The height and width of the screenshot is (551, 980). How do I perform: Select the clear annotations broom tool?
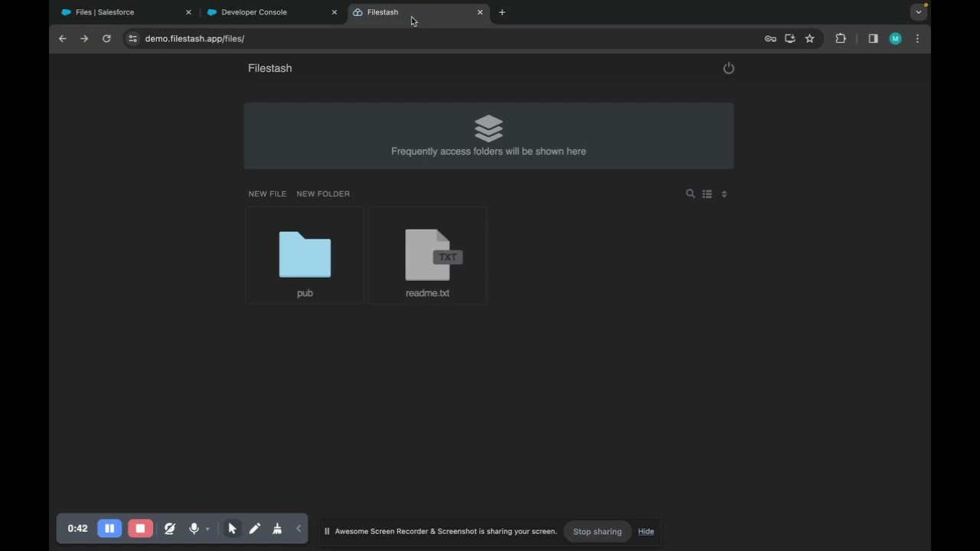click(277, 528)
